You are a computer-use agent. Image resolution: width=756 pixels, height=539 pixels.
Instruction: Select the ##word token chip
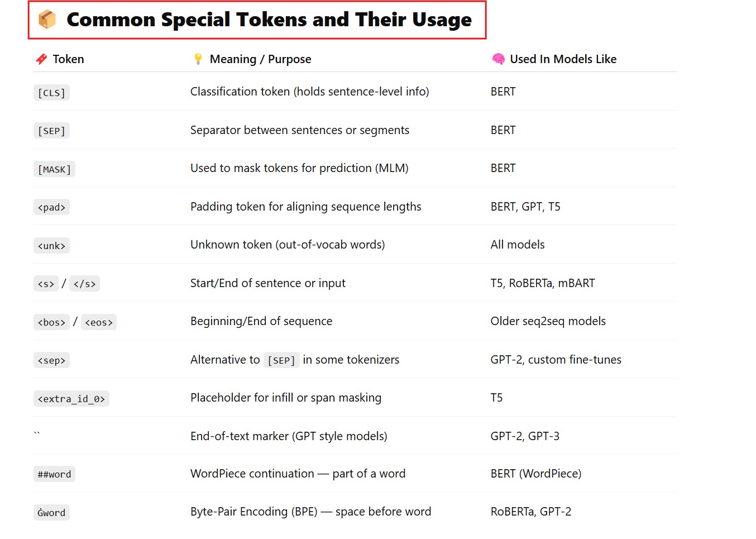(54, 474)
